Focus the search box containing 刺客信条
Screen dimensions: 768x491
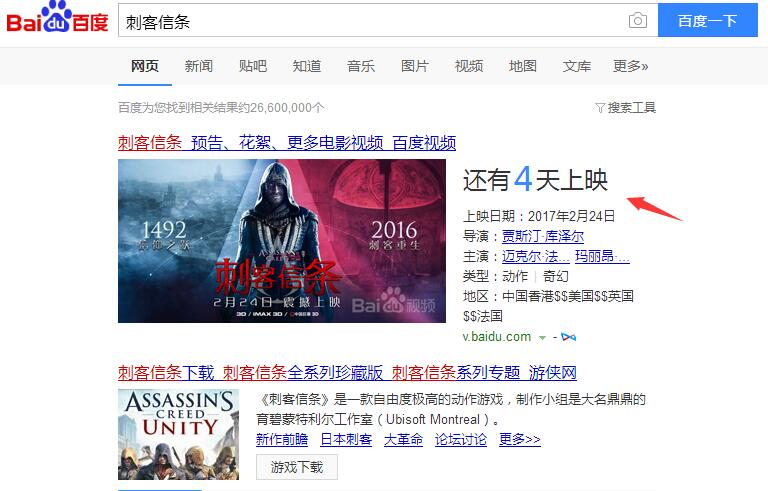(373, 22)
